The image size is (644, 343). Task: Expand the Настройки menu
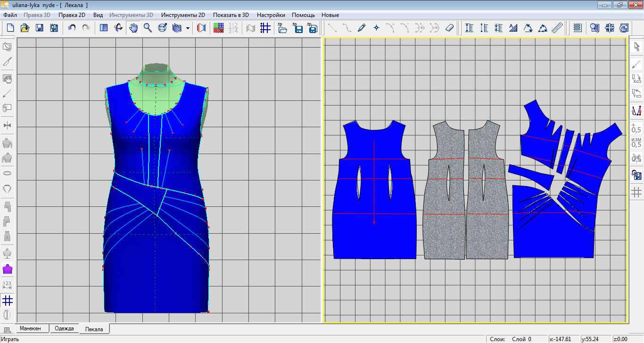[271, 15]
